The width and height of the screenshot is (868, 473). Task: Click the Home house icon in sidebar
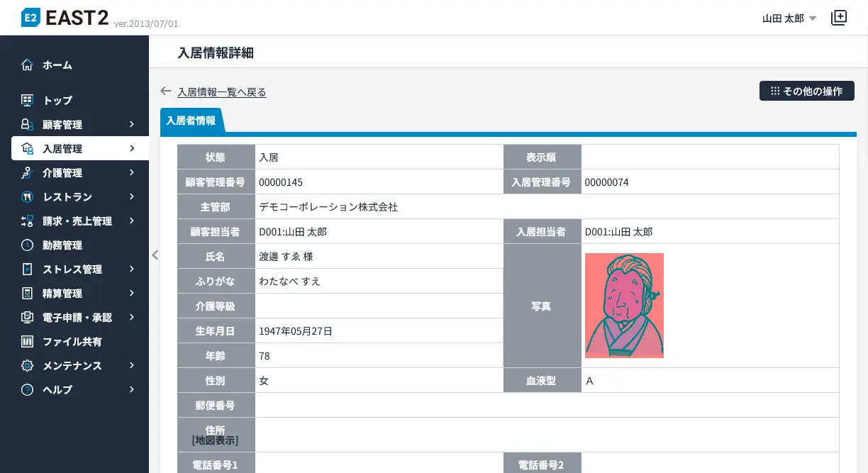27,65
